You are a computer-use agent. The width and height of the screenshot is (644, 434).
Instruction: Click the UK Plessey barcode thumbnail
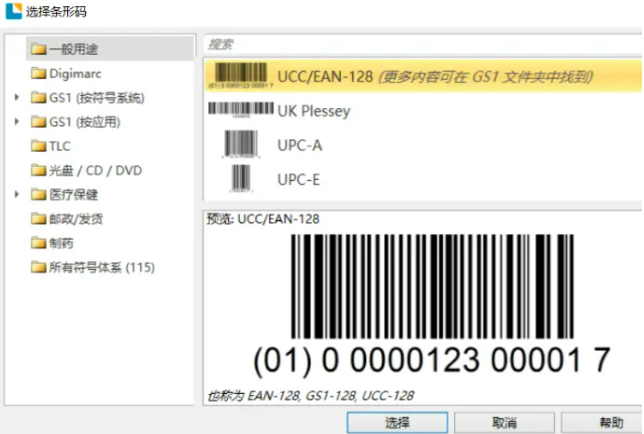(x=241, y=110)
